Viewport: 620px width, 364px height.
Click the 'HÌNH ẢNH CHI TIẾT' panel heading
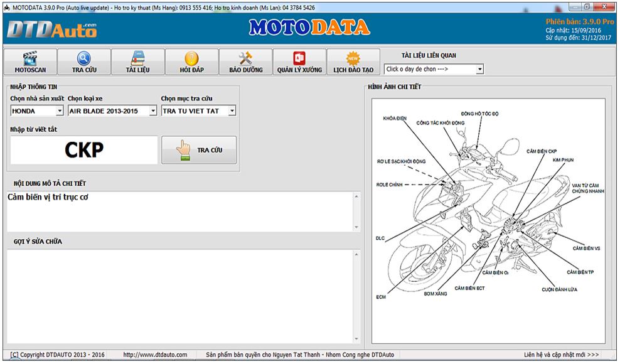(395, 87)
